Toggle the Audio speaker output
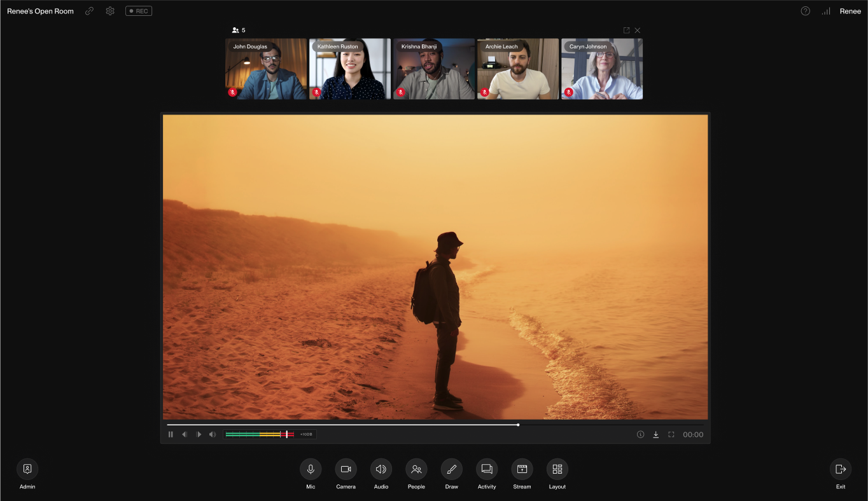 pyautogui.click(x=381, y=469)
